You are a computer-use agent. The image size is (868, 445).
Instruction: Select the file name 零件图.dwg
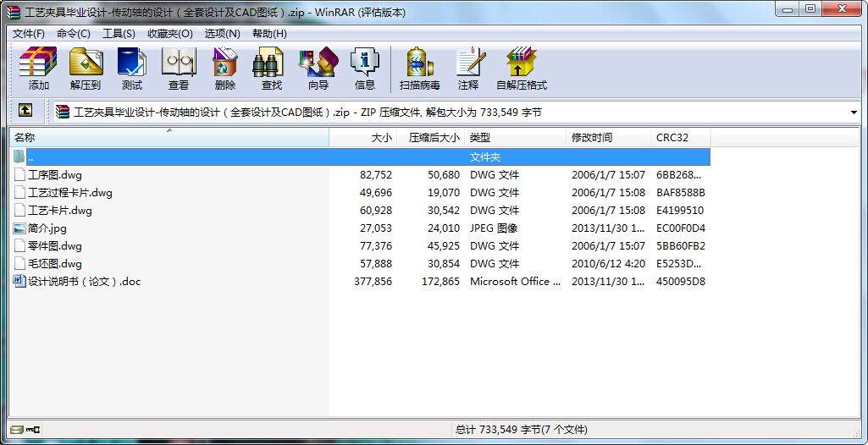pyautogui.click(x=55, y=245)
